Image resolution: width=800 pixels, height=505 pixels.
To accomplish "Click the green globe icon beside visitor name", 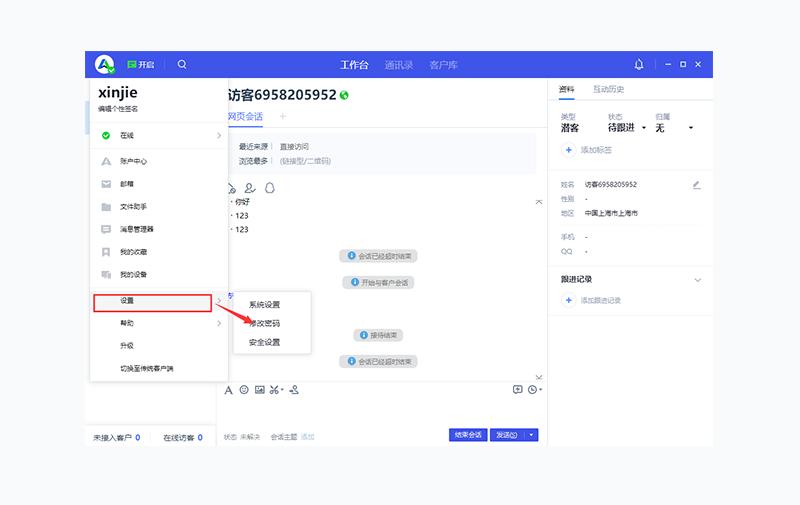I will click(x=344, y=95).
